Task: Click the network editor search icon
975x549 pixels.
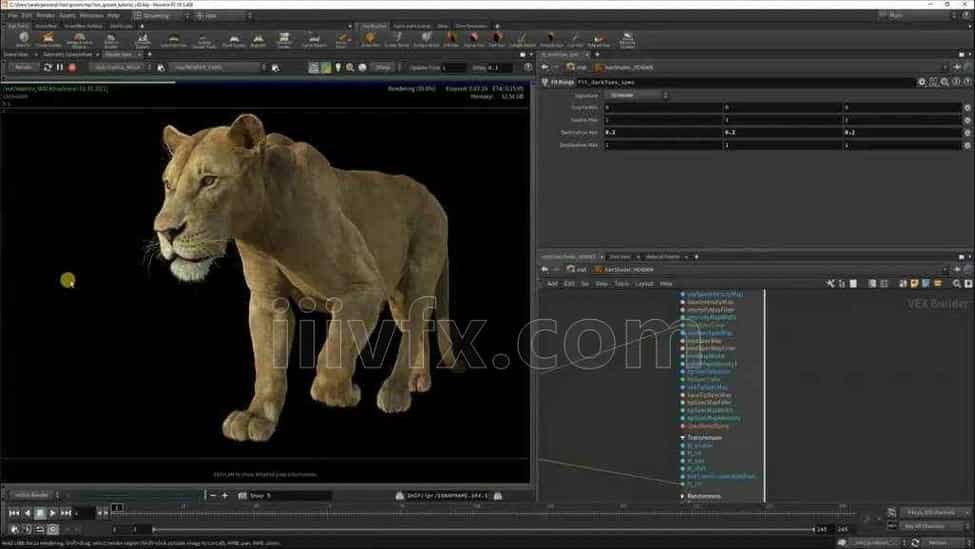Action: tap(956, 284)
